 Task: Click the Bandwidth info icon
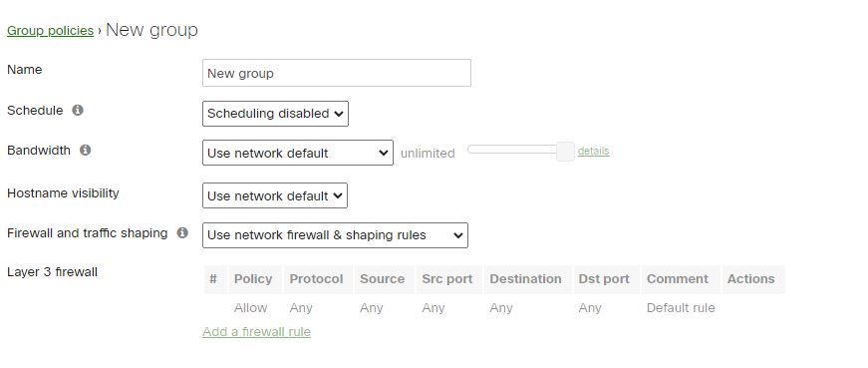point(85,150)
